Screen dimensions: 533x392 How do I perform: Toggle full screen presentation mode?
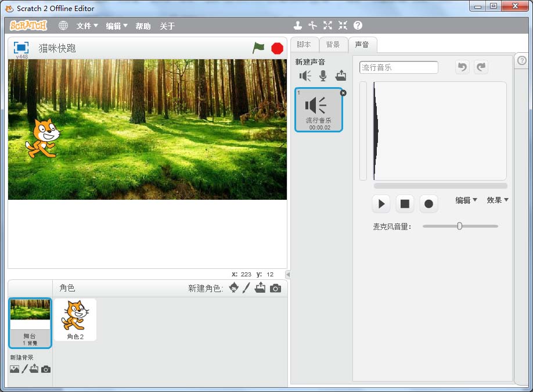point(21,48)
